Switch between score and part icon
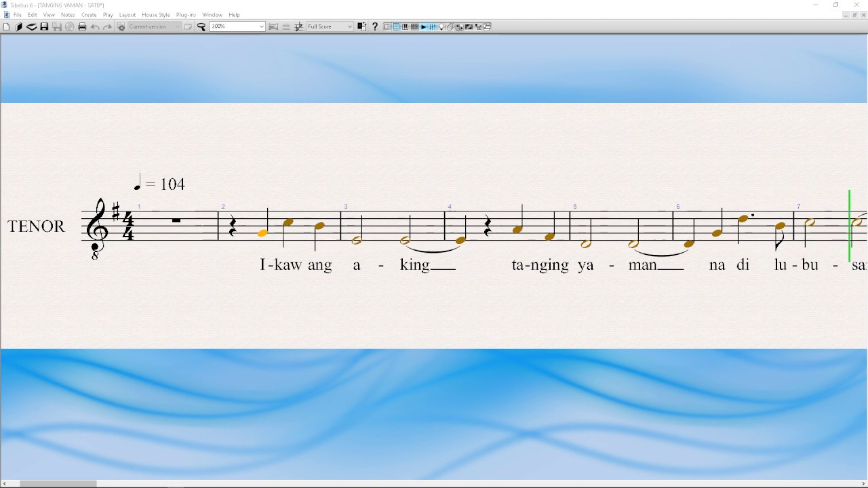The height and width of the screenshot is (488, 868). (362, 26)
